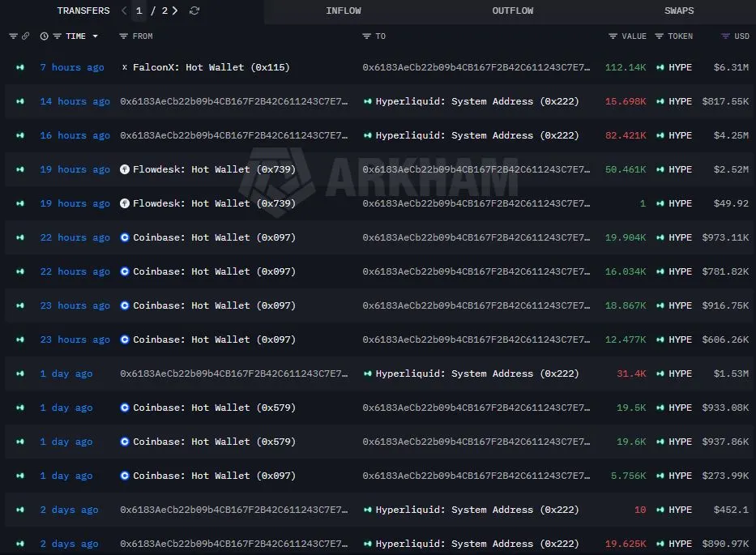Open Hyperliquid System Address in 15.698K row
This screenshot has height=555, width=756.
476,101
